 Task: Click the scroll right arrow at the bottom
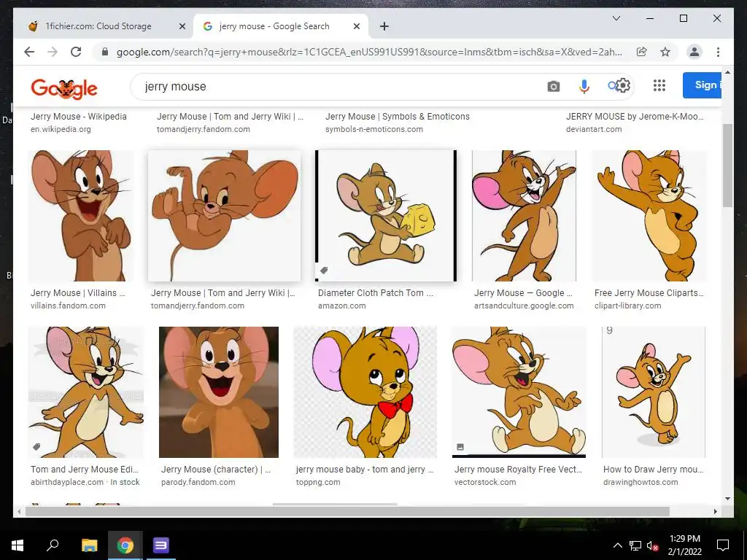(715, 511)
